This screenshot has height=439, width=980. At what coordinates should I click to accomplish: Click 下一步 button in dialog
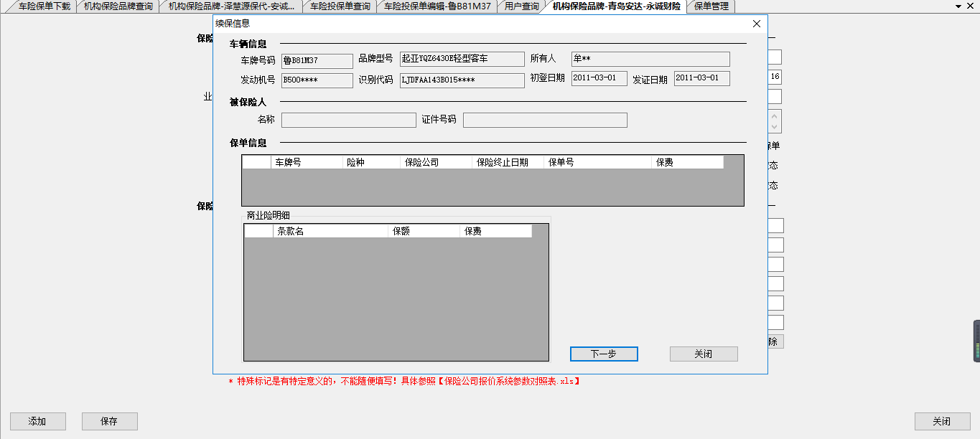[604, 354]
